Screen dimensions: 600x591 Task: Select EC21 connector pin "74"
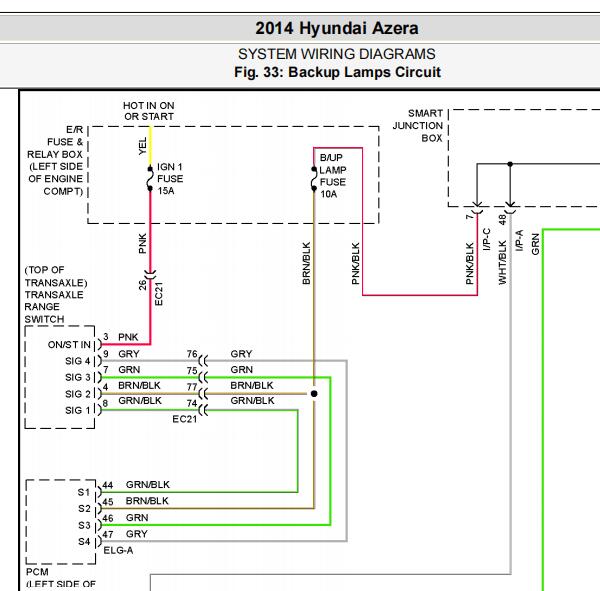[192, 403]
